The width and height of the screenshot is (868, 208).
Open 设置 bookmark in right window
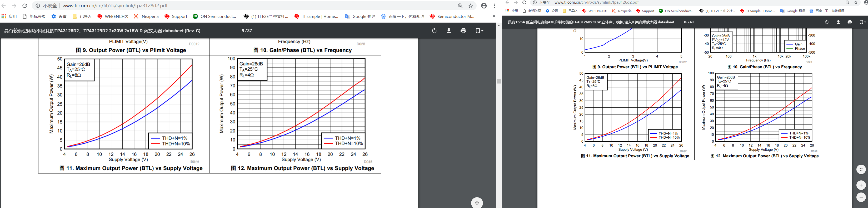552,11
